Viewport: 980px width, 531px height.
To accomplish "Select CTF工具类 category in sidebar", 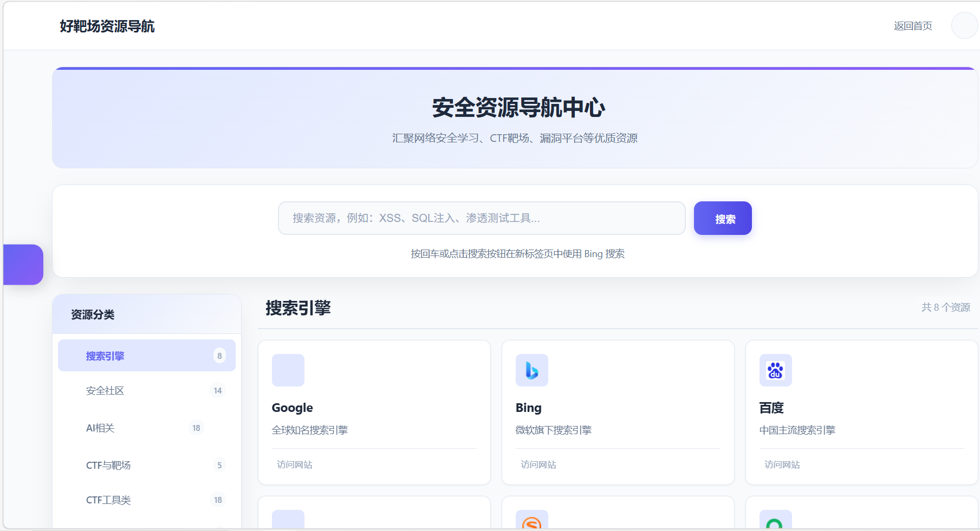I will click(x=147, y=500).
